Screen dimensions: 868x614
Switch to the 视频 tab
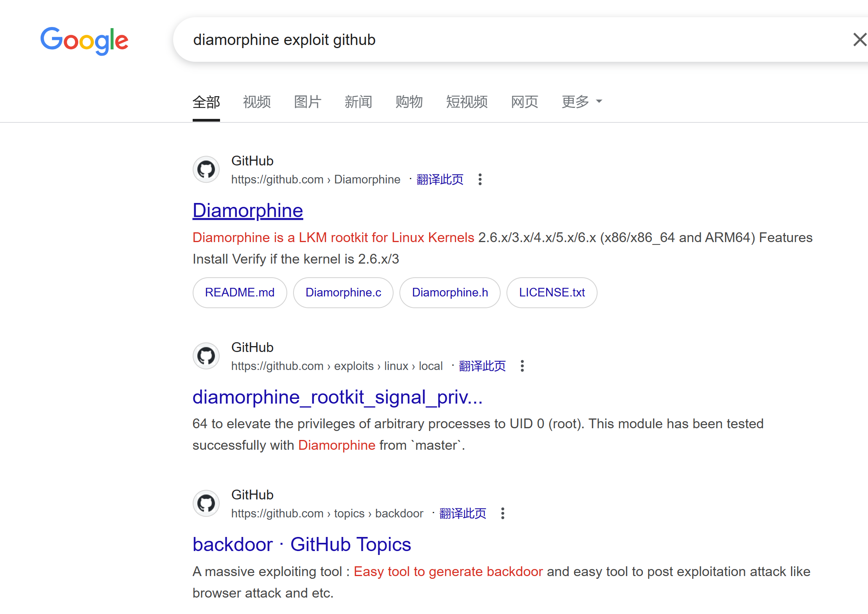[x=257, y=102]
